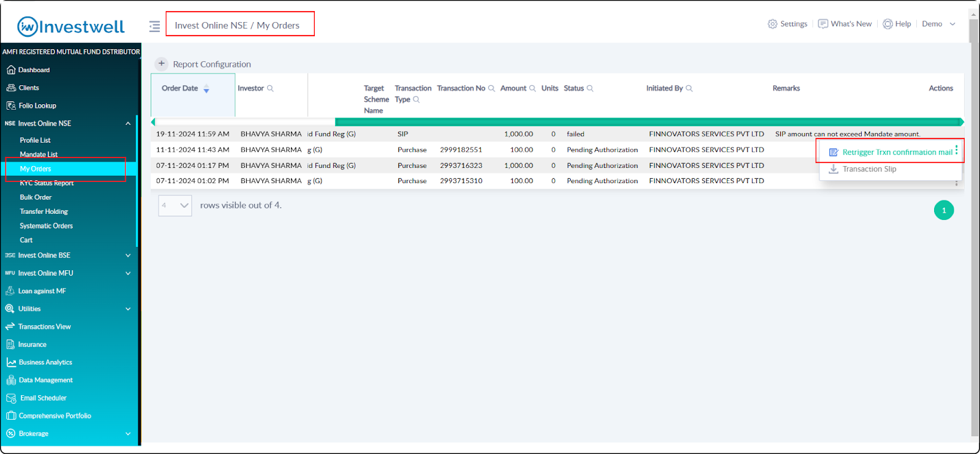
Task: Click the Amount column search icon
Action: click(532, 88)
